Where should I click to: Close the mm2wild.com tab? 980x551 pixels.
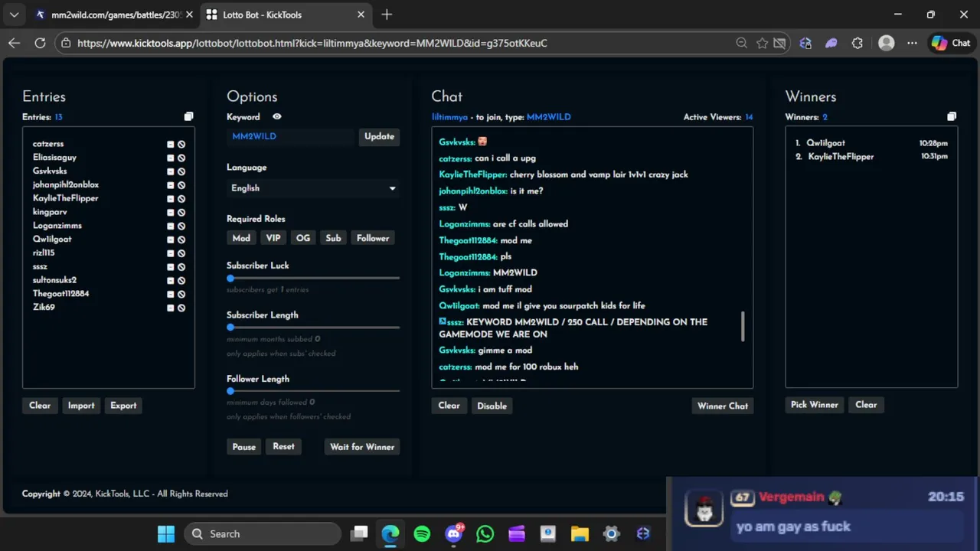click(189, 15)
